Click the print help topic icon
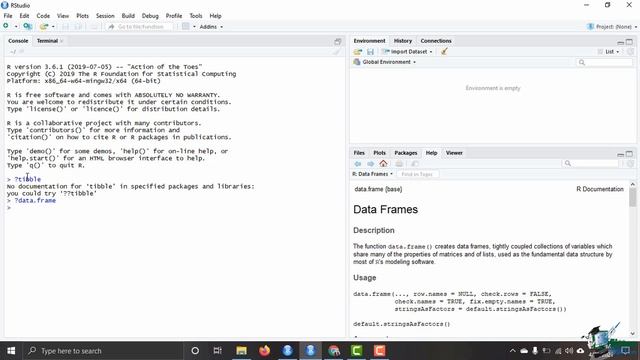This screenshot has width=640, height=360. [x=399, y=164]
